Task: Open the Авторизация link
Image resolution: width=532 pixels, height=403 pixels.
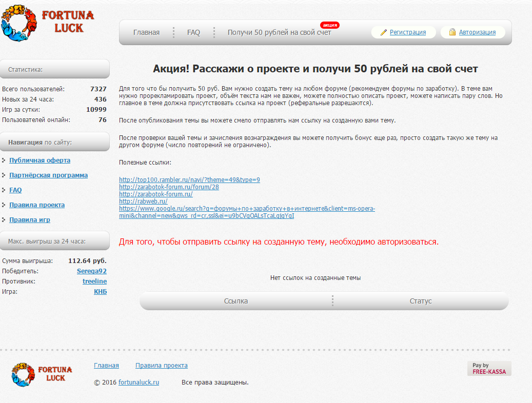Action: tap(477, 32)
